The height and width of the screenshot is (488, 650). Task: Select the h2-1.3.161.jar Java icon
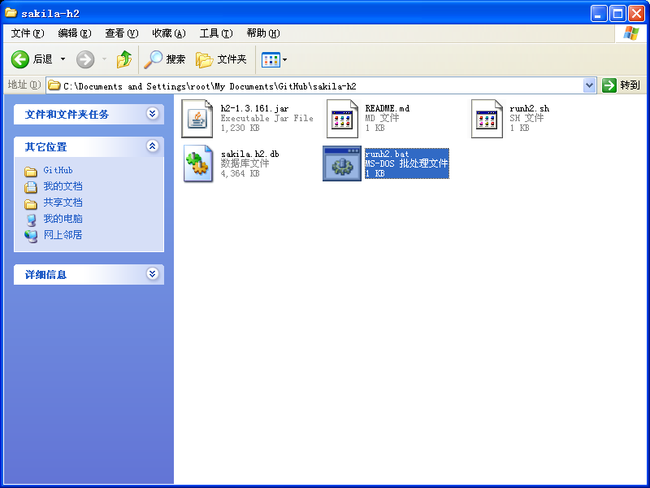tap(197, 119)
